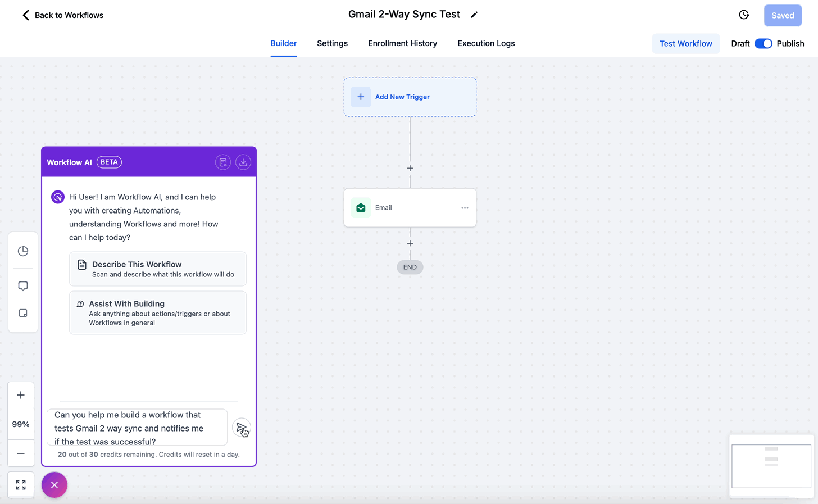Add a step below the Email action
Viewport: 818px width, 504px height.
410,243
